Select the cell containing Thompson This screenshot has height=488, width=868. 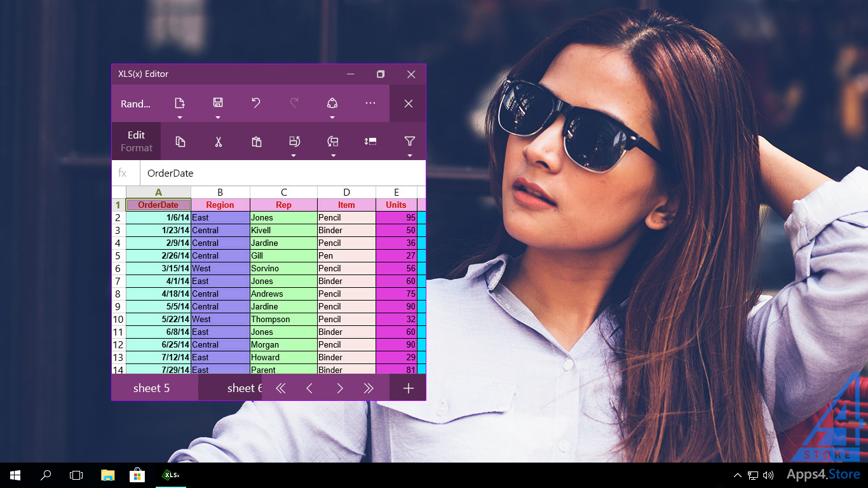tap(283, 319)
